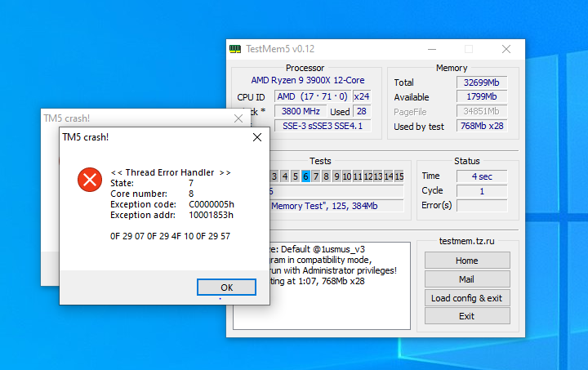Click the TestMem5 memory chip title icon
This screenshot has height=370, width=588.
click(235, 49)
